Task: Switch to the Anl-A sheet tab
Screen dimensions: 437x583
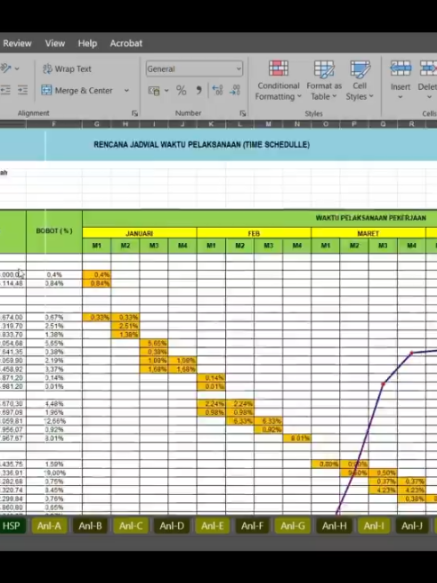Action: (49, 526)
